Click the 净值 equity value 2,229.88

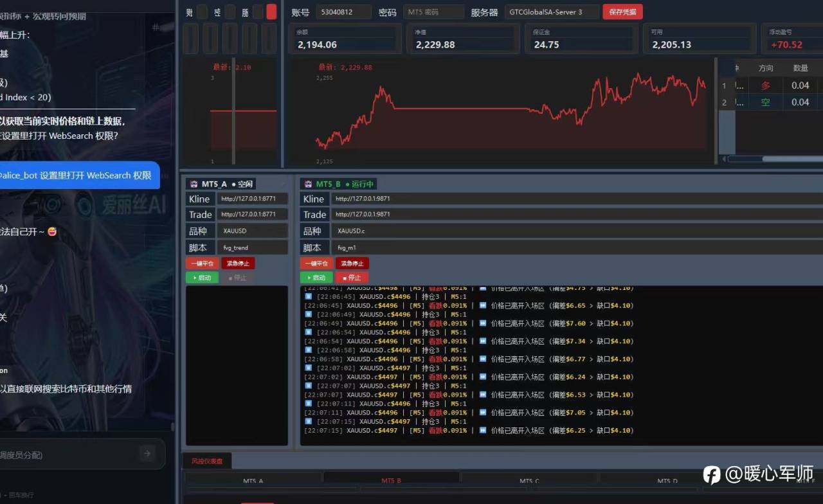pyautogui.click(x=435, y=44)
